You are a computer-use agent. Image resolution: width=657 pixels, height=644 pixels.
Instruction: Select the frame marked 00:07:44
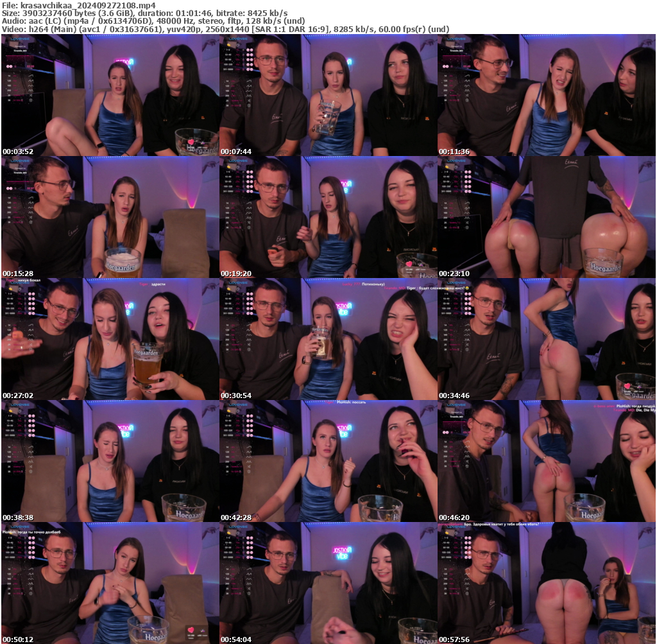click(x=328, y=95)
